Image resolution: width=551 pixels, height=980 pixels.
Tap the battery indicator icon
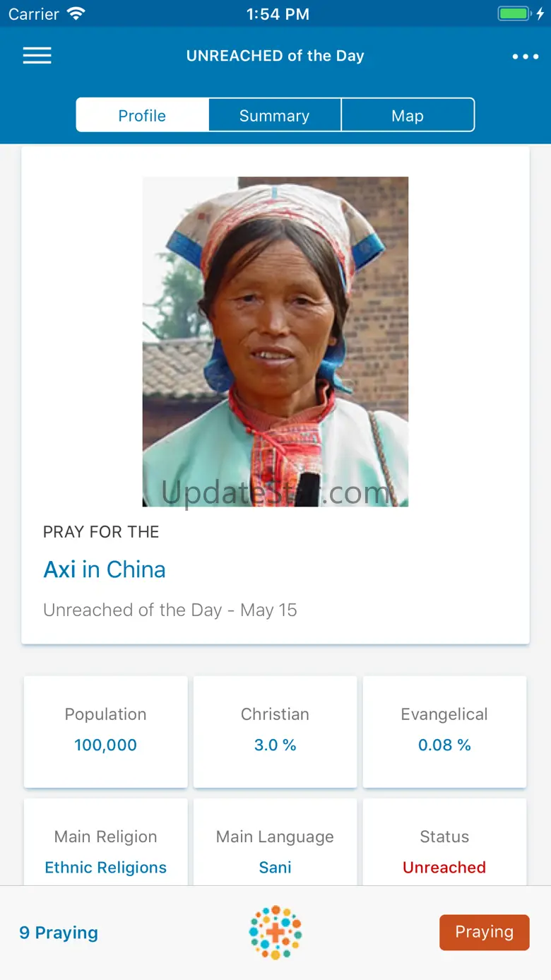pyautogui.click(x=515, y=14)
